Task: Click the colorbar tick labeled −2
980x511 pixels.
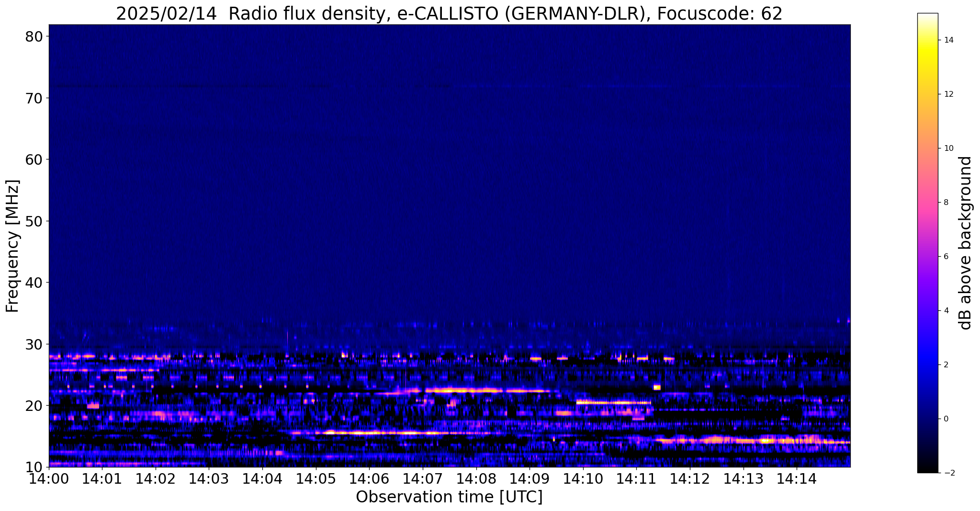Action: tap(948, 473)
